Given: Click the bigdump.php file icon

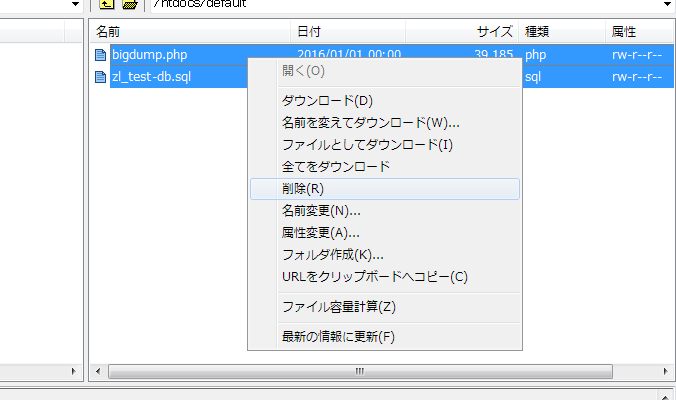Looking at the screenshot, I should pos(100,54).
